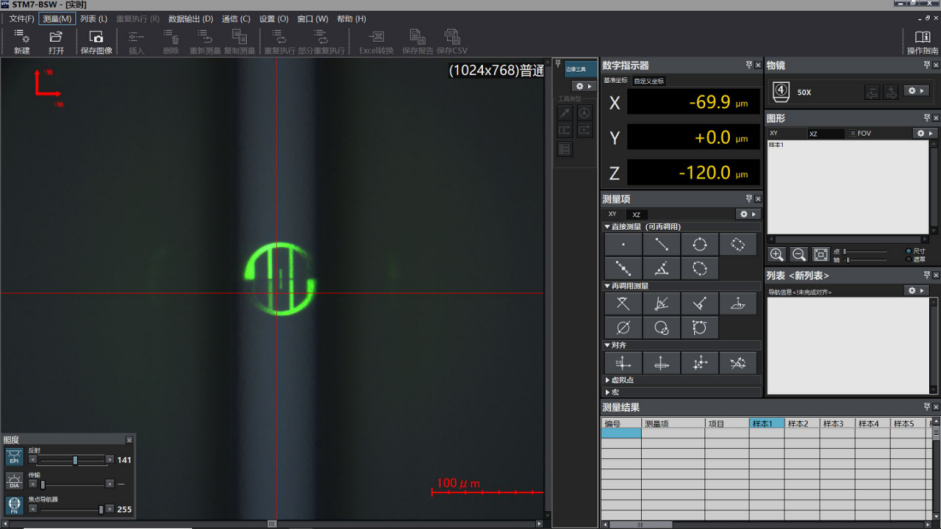Select the line measurement tool

(x=661, y=244)
